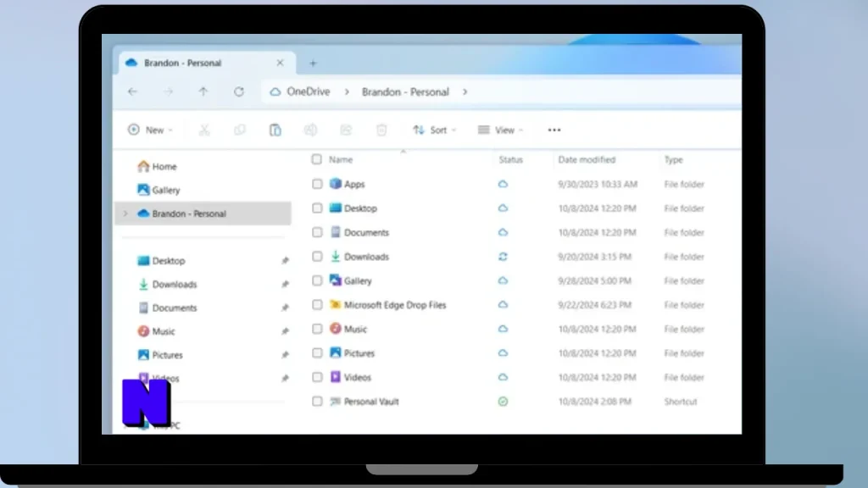The width and height of the screenshot is (868, 488).
Task: Open the New dropdown menu
Action: click(x=150, y=130)
